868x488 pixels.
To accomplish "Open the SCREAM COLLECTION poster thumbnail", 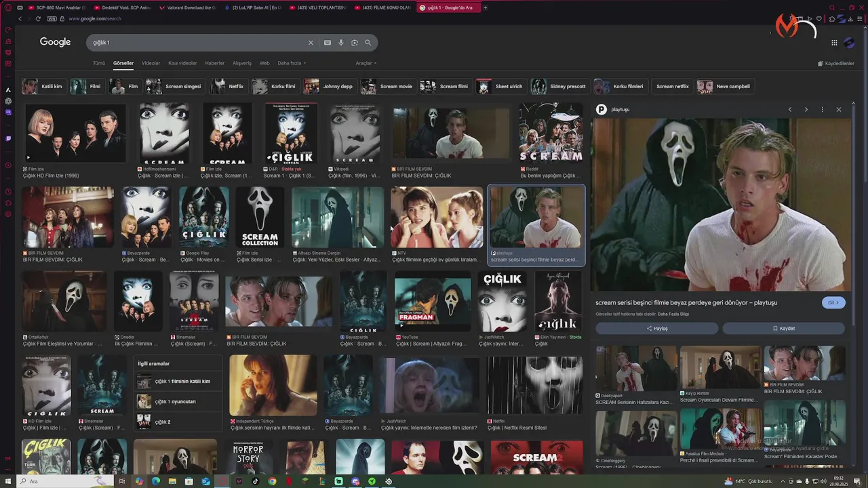I will 260,217.
